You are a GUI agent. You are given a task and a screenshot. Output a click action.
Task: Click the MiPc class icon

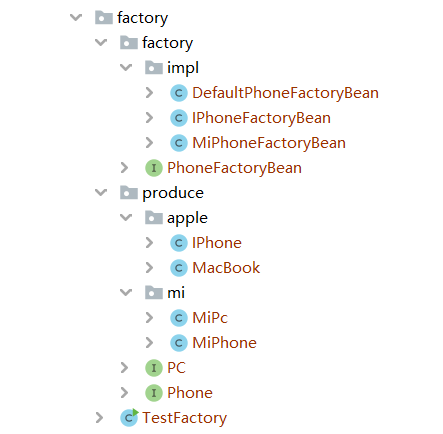(179, 318)
